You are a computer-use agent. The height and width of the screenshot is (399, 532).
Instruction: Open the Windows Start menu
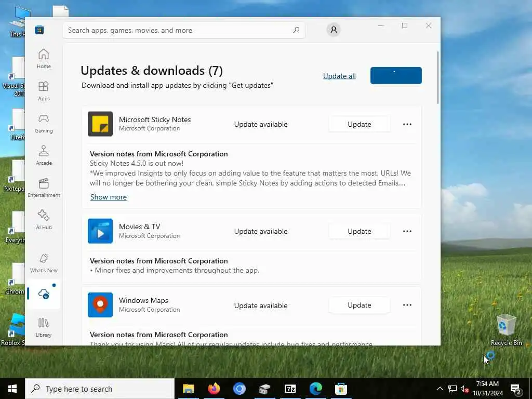[12, 389]
